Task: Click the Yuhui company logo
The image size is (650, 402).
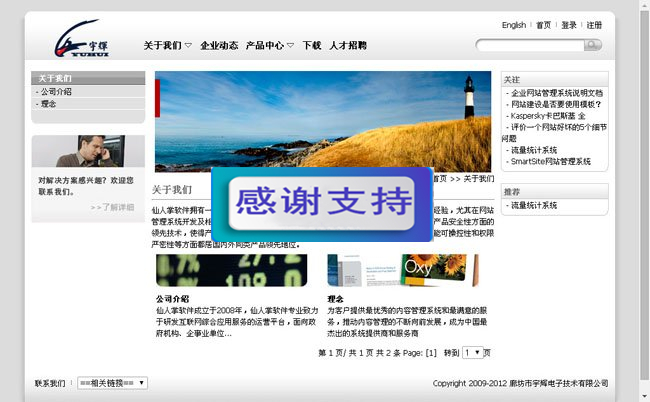Action: [82, 38]
